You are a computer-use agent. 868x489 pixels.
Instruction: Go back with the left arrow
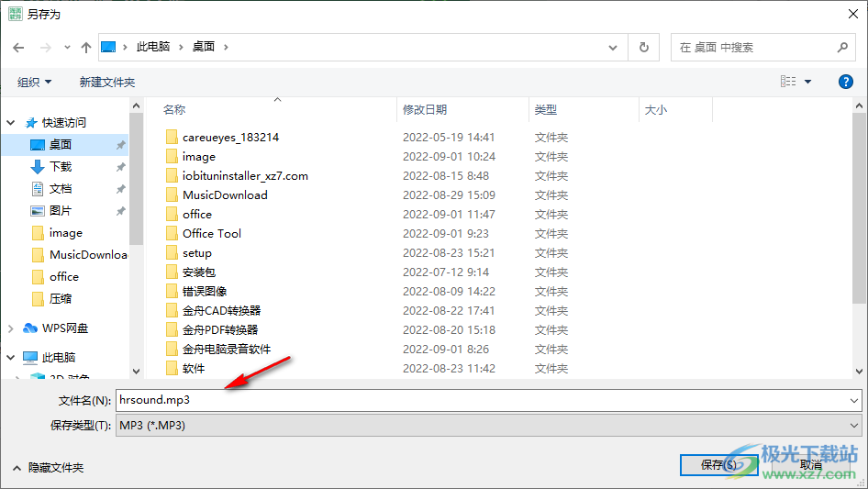(x=18, y=48)
